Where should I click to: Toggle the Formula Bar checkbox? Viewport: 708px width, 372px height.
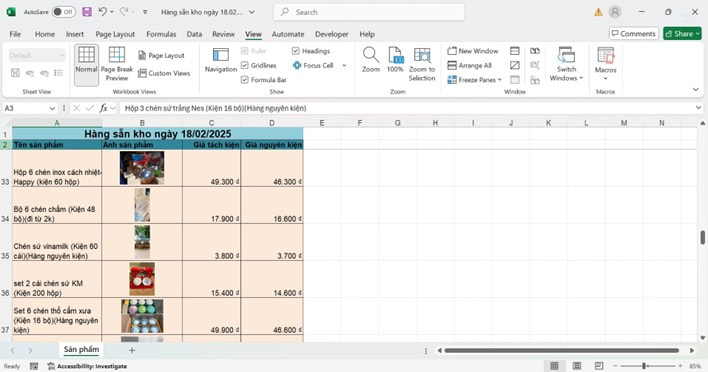tap(245, 80)
